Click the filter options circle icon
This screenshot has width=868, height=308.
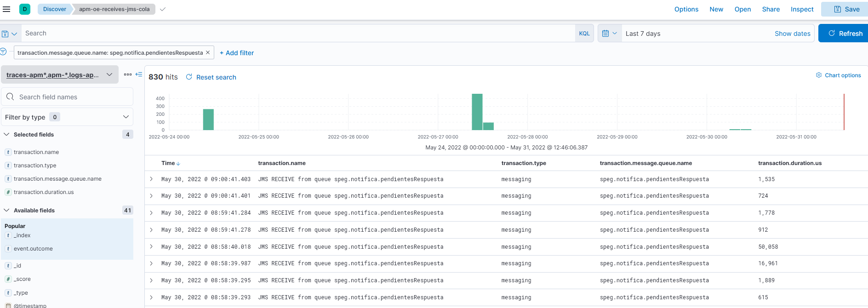pyautogui.click(x=3, y=51)
